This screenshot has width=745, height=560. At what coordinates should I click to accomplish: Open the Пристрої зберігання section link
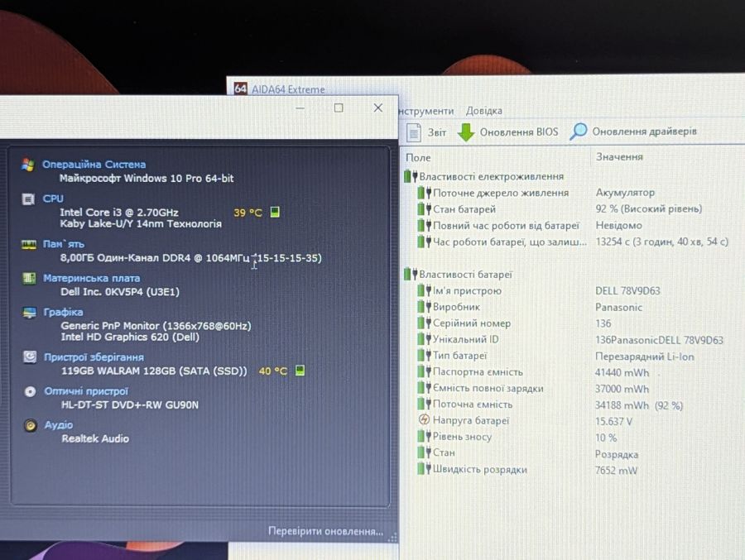[94, 357]
